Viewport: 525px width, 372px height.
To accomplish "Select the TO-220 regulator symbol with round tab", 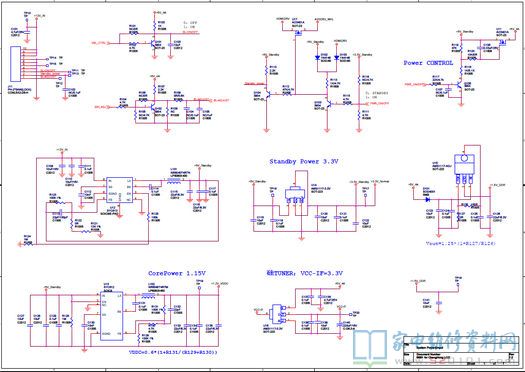I will click(464, 168).
